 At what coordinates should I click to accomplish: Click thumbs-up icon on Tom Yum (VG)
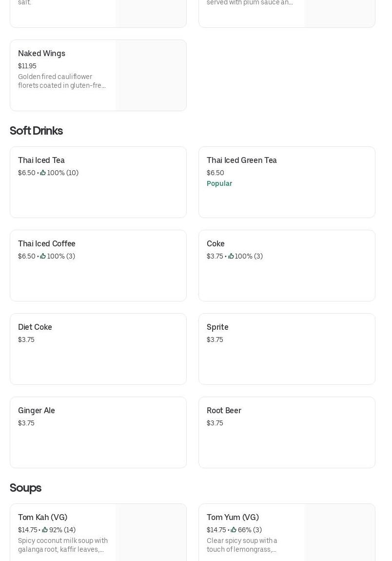coord(234,530)
